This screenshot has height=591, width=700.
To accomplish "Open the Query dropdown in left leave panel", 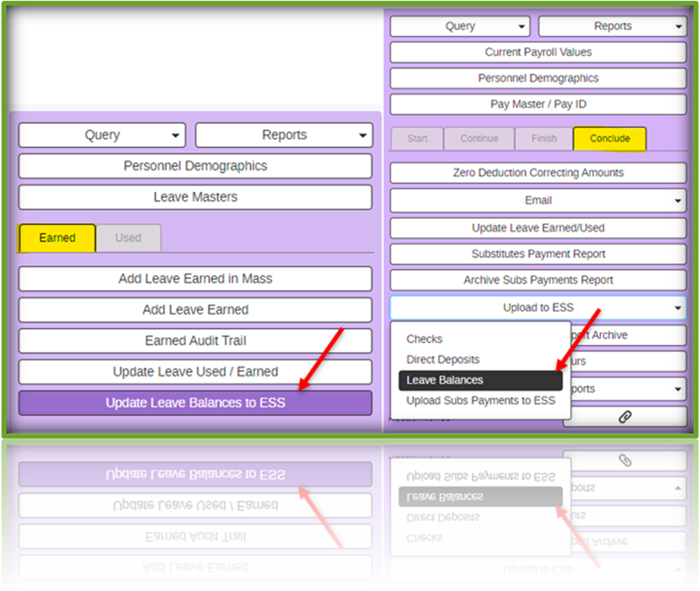I will click(x=102, y=135).
